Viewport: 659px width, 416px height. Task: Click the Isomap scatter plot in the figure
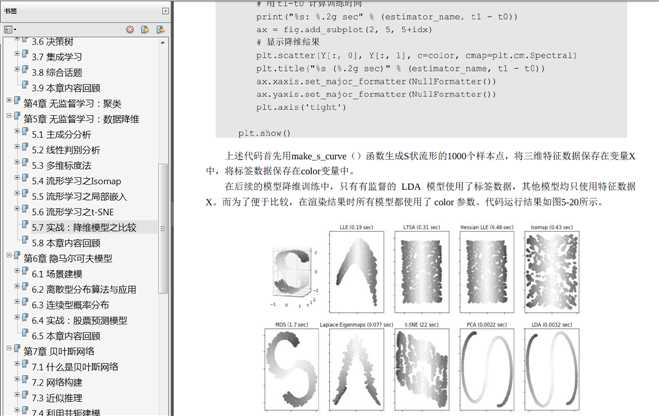click(x=552, y=272)
